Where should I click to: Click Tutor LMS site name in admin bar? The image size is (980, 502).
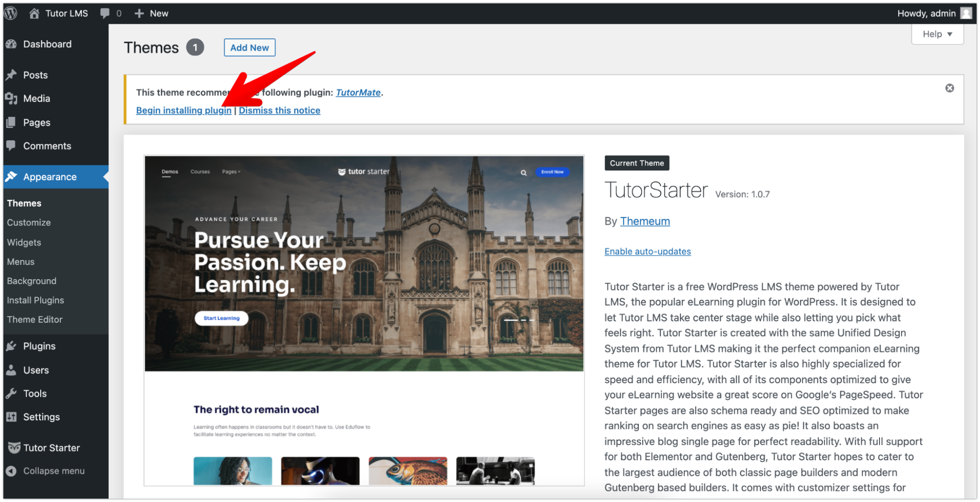(x=67, y=13)
